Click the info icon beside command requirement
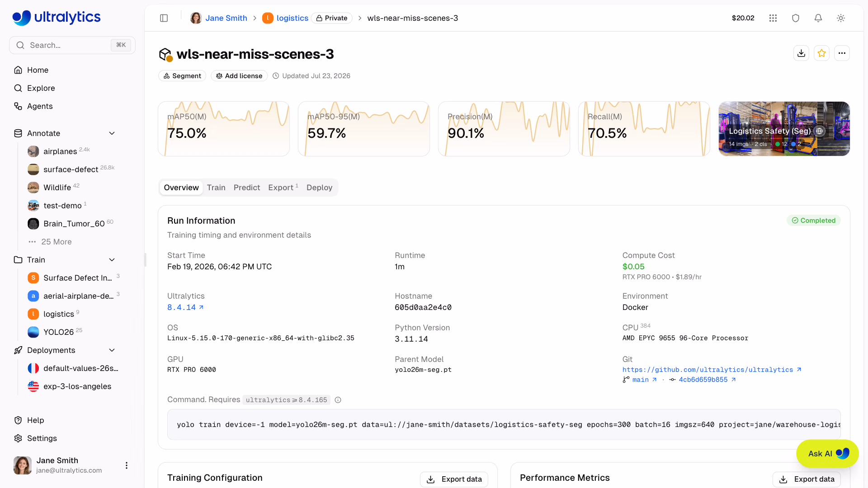This screenshot has width=868, height=488. coord(338,400)
